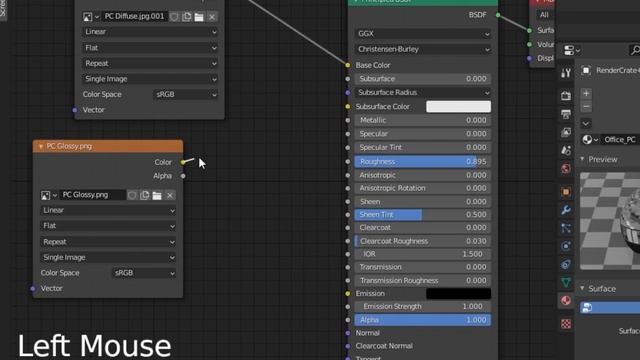This screenshot has width=640, height=360.
Task: Click the Office_PC material name field
Action: point(621,140)
